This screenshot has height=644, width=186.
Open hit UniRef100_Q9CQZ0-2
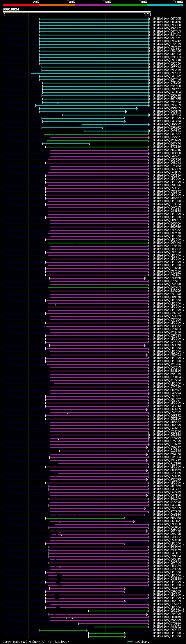[x=169, y=611]
